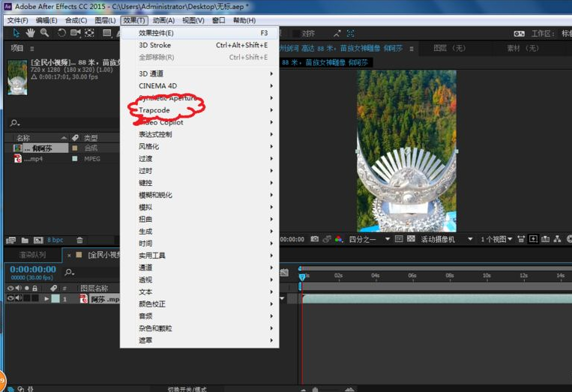Expand the 3D 通道 submenu
The image size is (572, 392).
[x=199, y=73]
